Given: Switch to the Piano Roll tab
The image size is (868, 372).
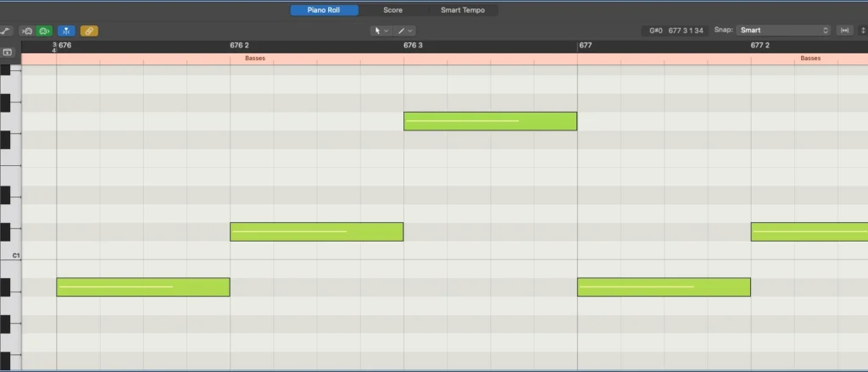Looking at the screenshot, I should tap(324, 10).
